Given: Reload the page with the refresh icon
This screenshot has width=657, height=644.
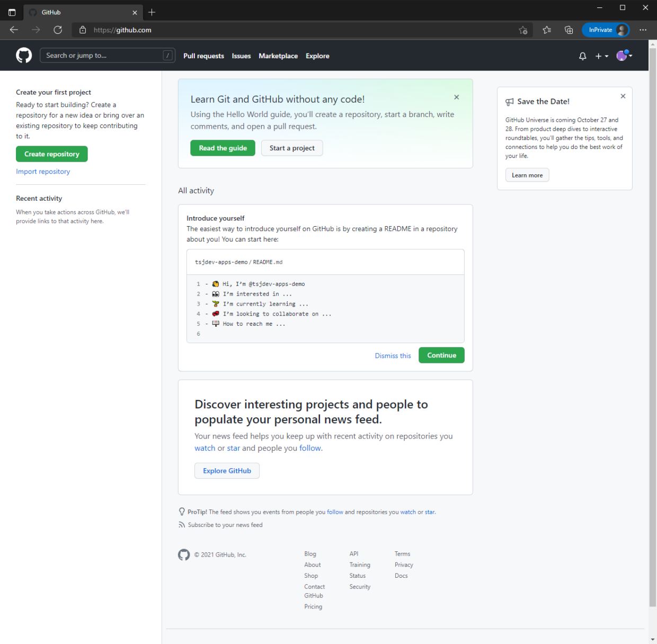Looking at the screenshot, I should pyautogui.click(x=58, y=30).
